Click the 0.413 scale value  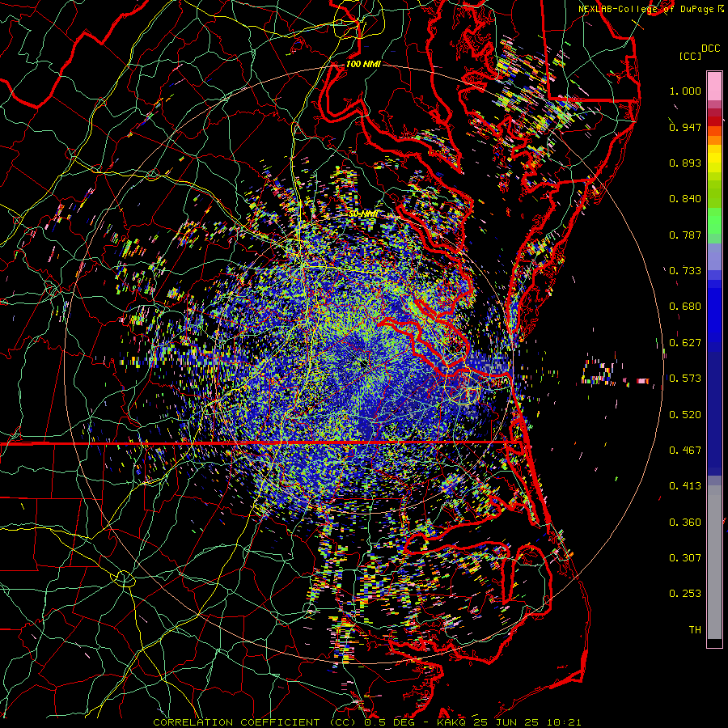(685, 486)
